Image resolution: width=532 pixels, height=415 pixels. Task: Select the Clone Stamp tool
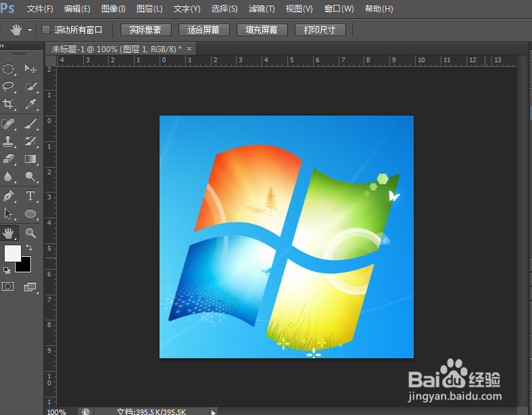point(8,141)
